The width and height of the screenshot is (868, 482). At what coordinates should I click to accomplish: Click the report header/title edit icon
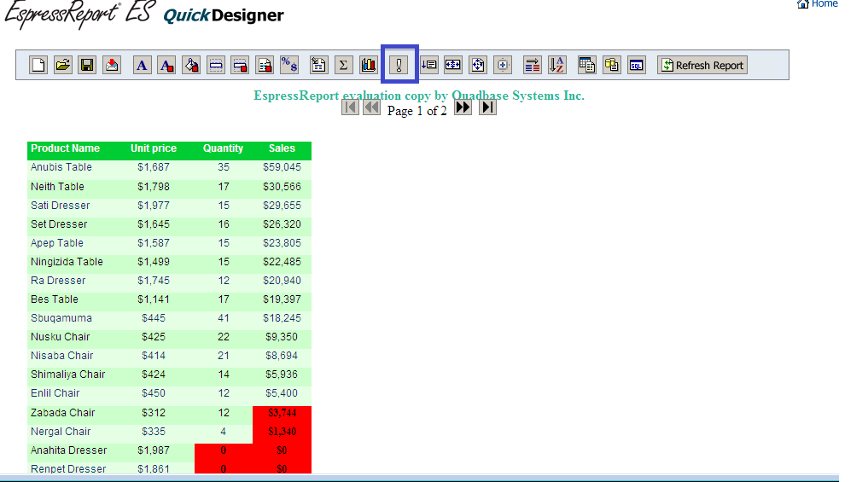click(x=319, y=66)
